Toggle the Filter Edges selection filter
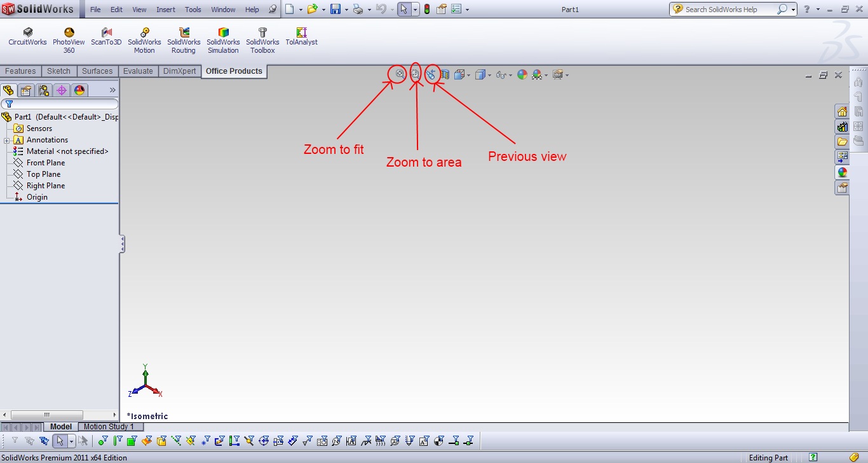 point(118,441)
